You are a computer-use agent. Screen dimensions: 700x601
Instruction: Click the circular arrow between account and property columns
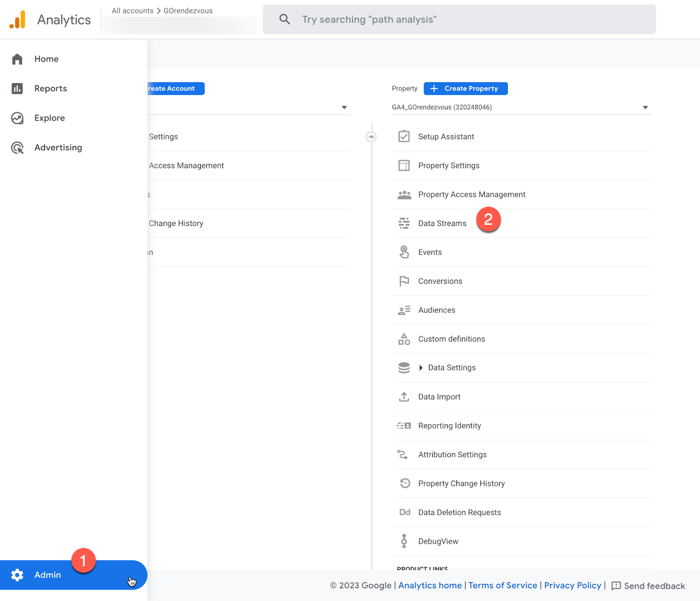click(x=371, y=137)
